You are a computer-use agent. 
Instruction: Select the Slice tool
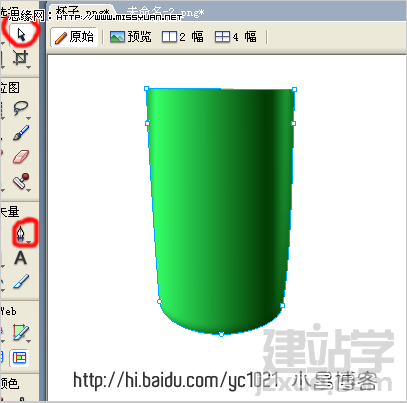(x=21, y=332)
